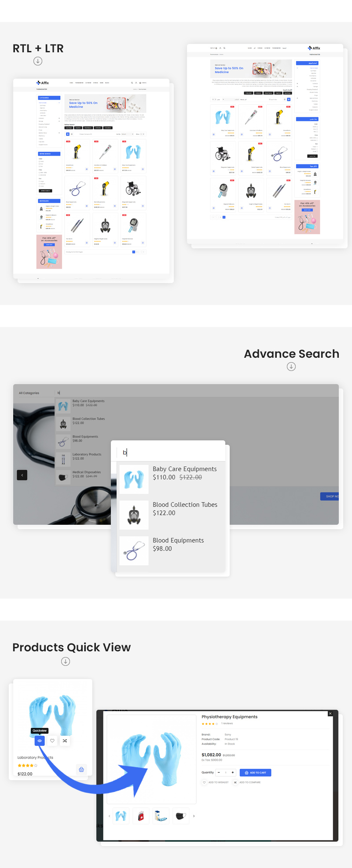
Task: Click the wishlist heart icon on product card
Action: [52, 741]
